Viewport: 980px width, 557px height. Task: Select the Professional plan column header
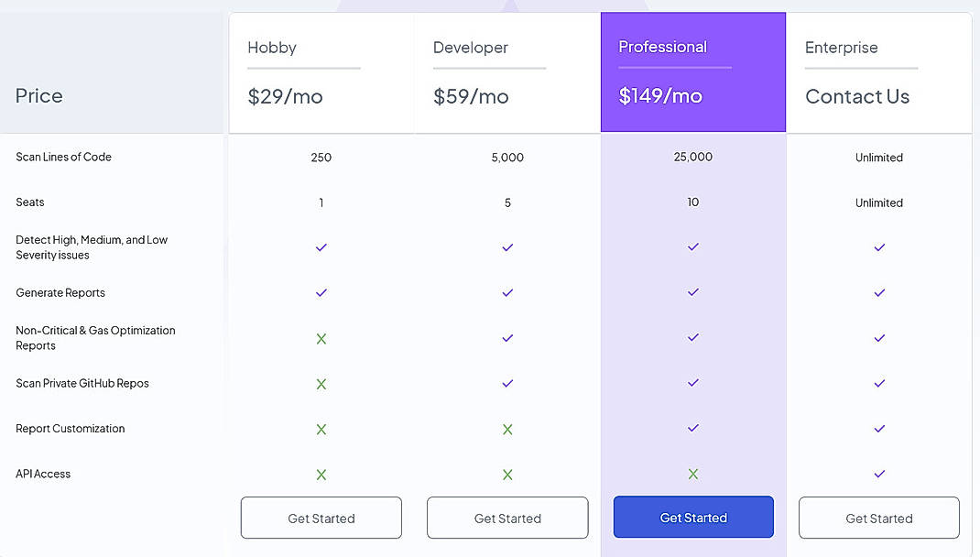[663, 46]
